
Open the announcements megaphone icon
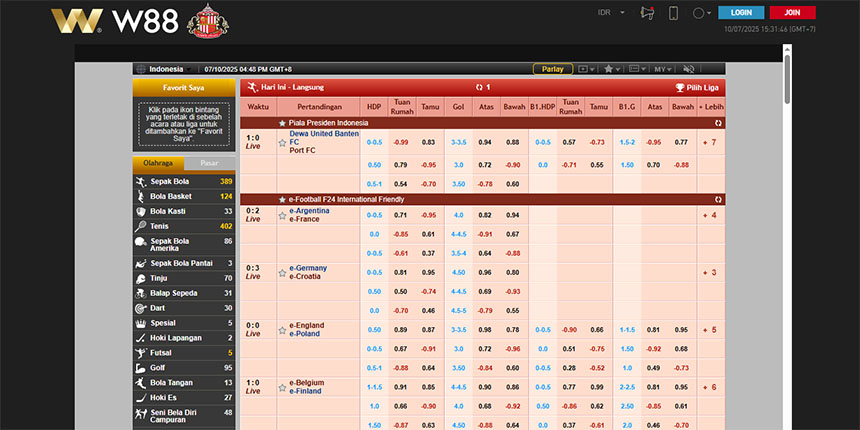647,13
